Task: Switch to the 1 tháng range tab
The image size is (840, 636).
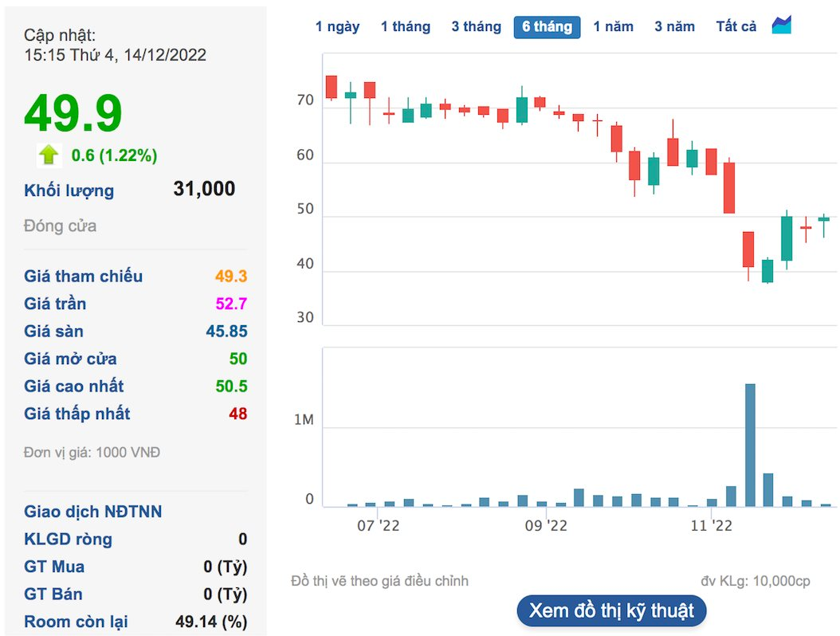Action: [405, 27]
